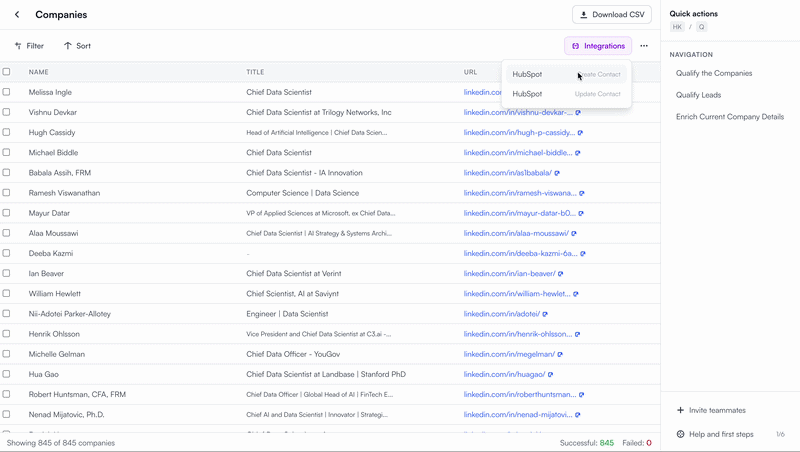
Task: Click the Quick actions shortcut keys
Action: click(x=689, y=27)
